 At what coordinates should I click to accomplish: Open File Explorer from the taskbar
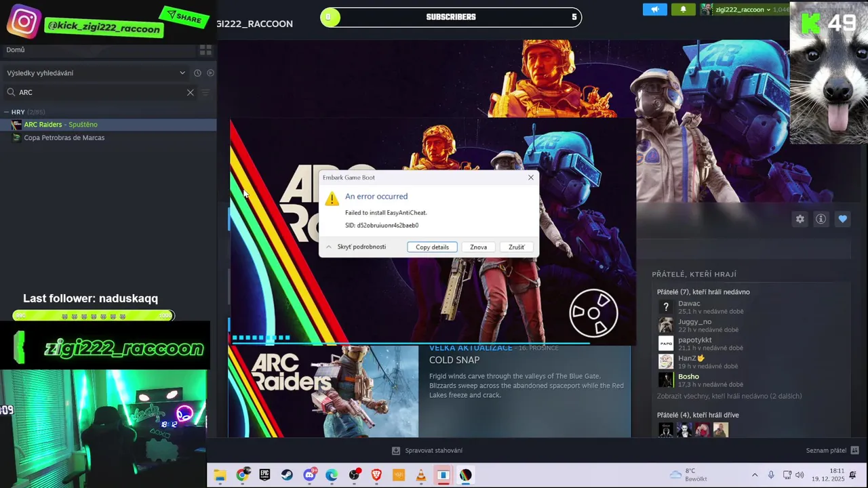(220, 475)
